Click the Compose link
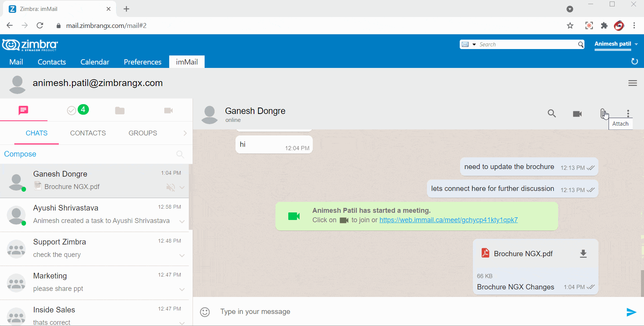This screenshot has width=644, height=326. [x=20, y=154]
